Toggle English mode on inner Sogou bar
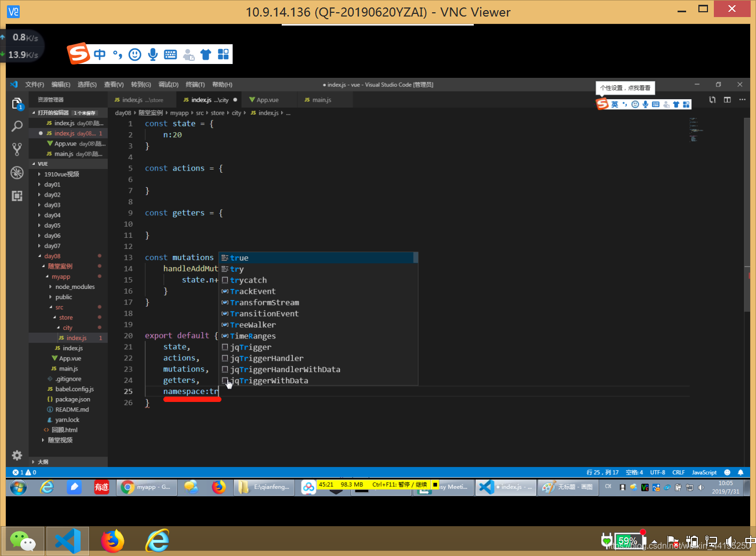756x556 pixels. (615, 104)
